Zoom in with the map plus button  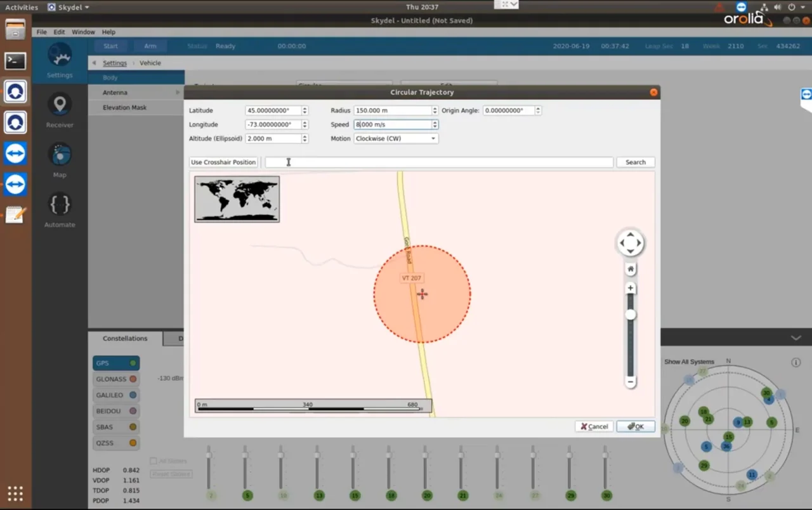tap(631, 288)
